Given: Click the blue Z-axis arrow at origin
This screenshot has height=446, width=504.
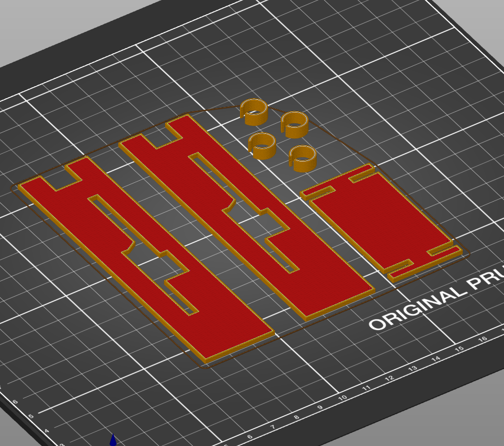Looking at the screenshot, I should (113, 440).
